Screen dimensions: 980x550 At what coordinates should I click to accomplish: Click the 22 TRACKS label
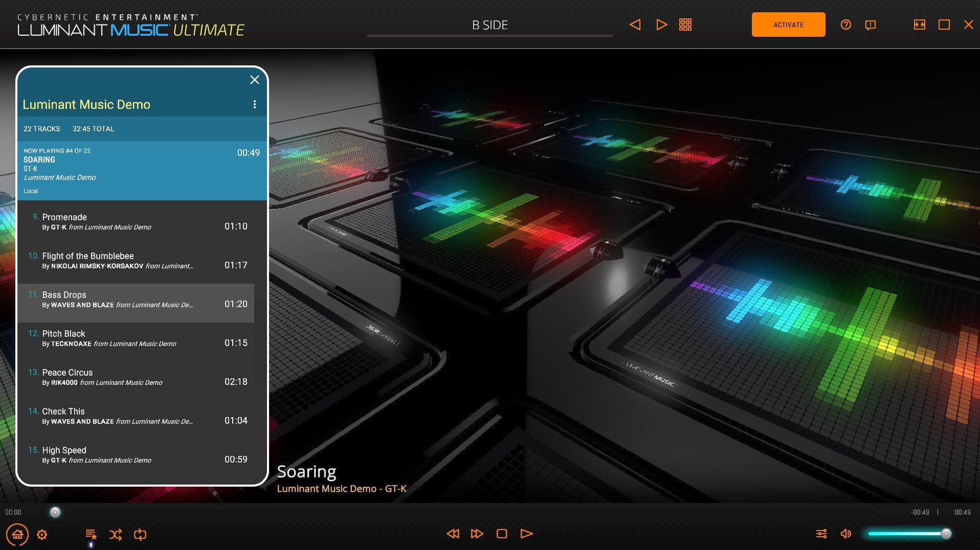tap(42, 129)
